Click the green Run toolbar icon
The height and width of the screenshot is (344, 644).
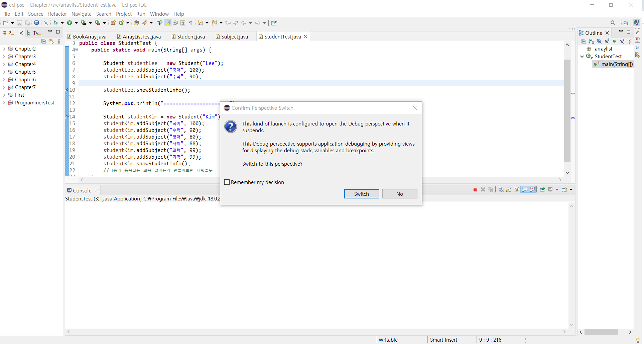[x=70, y=23]
